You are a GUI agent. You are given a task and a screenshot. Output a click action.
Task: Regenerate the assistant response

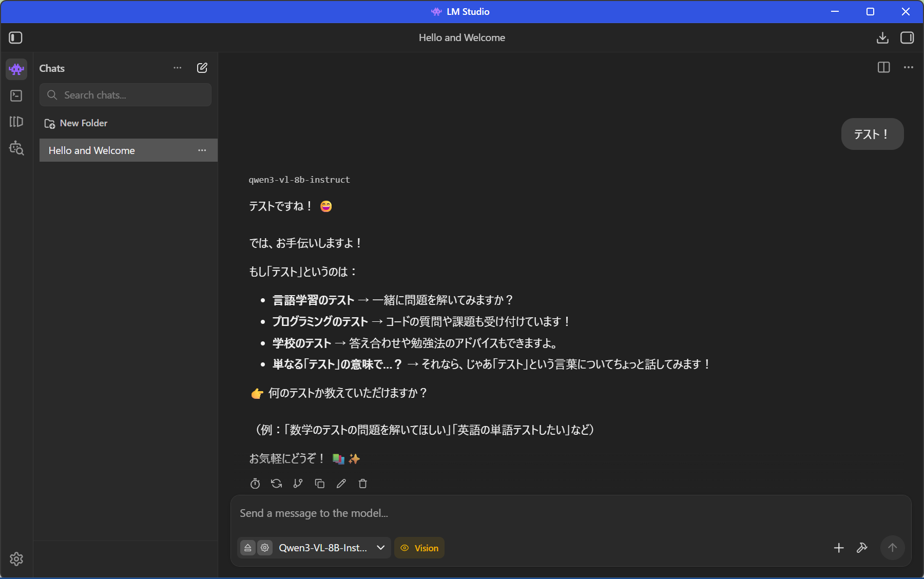277,484
